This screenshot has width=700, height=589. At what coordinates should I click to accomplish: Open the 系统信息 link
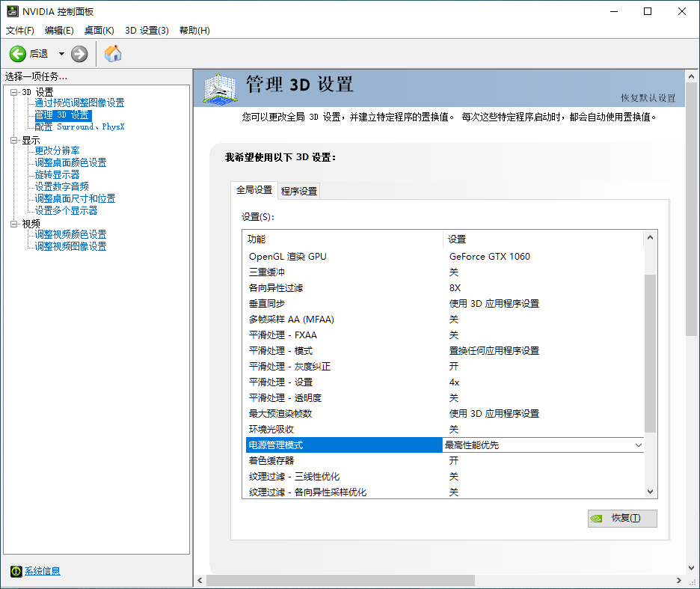[x=43, y=571]
